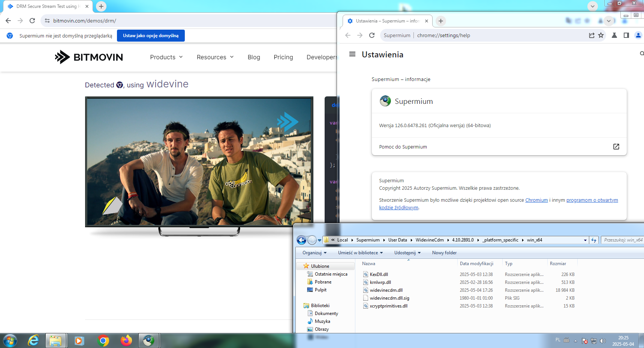This screenshot has height=348, width=644.
Task: Open Internet Explorer from the taskbar
Action: 33,340
